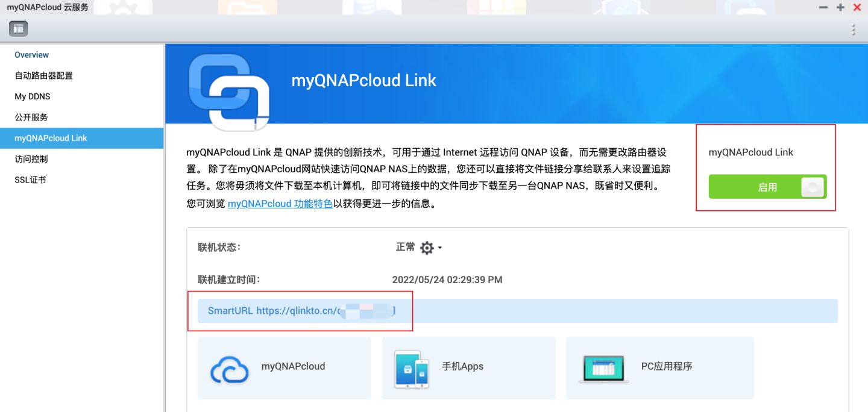The width and height of the screenshot is (868, 412).
Task: Disable myQNAPcloud Link using the 启用 toggle
Action: coord(767,187)
